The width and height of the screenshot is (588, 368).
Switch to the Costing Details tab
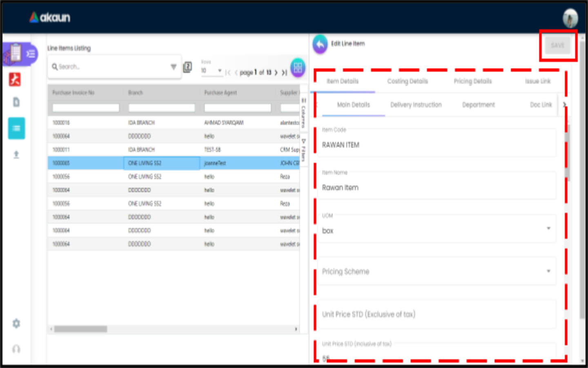[408, 81]
